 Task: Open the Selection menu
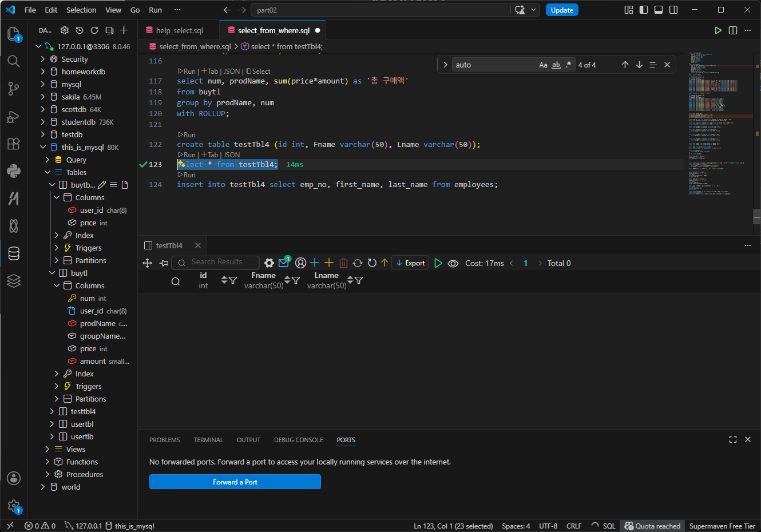click(x=81, y=10)
